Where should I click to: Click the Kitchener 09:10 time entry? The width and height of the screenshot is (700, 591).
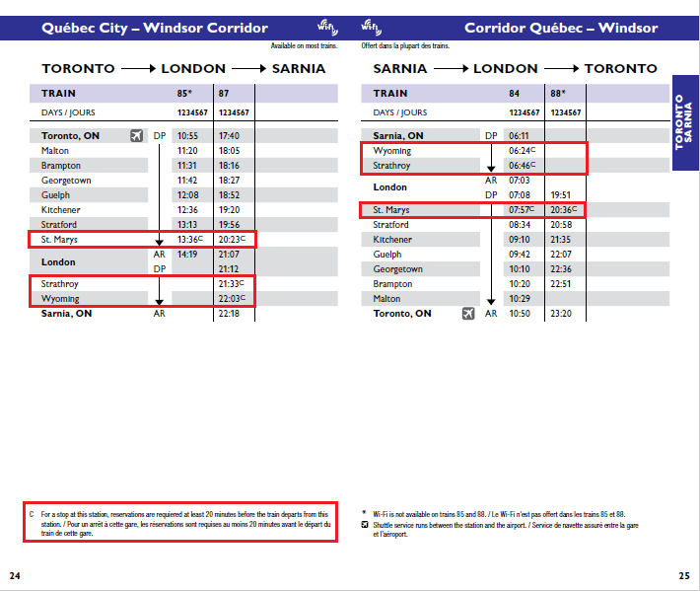pos(519,240)
